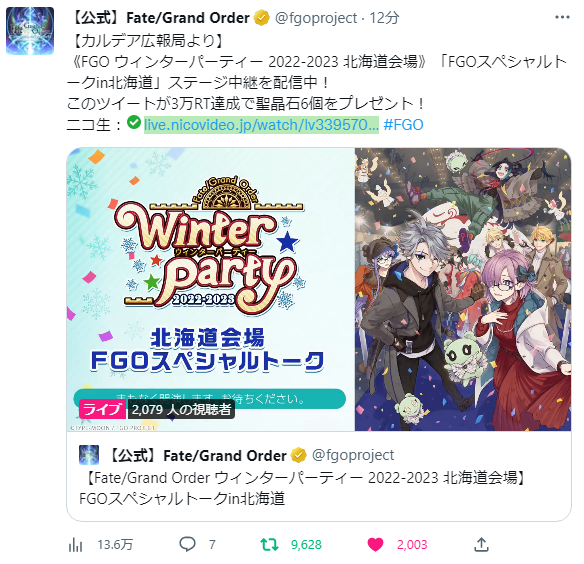Click @fgoproject handle in quoted card
Viewport: 584px width, 564px height.
tap(353, 455)
